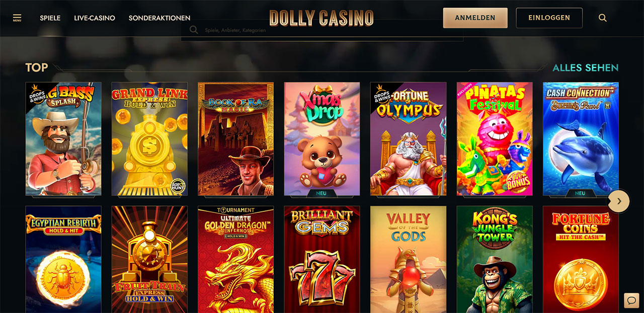
Task: Launch Piñatas Festival game
Action: (495, 139)
